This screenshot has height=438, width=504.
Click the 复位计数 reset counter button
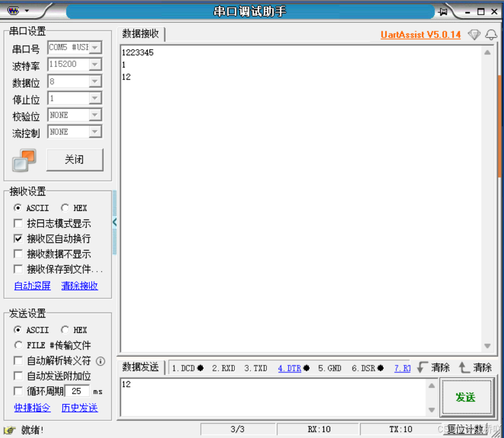465,429
